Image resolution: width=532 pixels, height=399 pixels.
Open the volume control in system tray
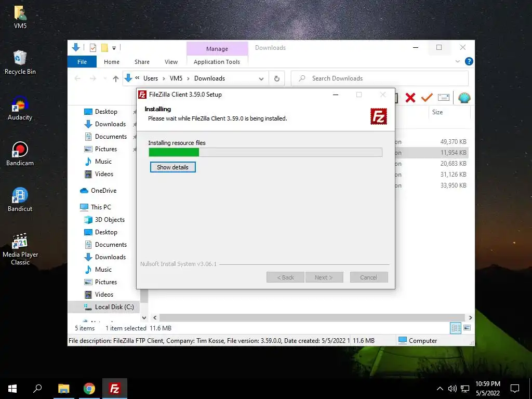click(452, 389)
